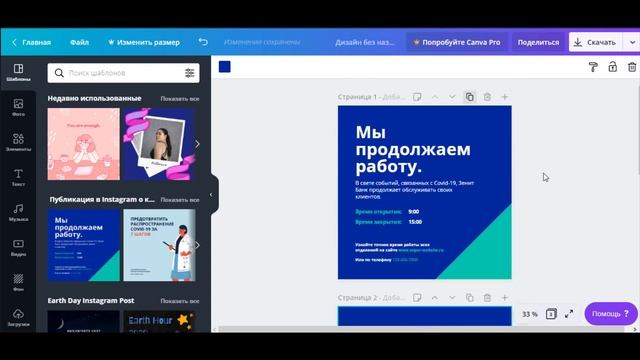The image size is (640, 360).
Task: Click the copy style paint roller icon
Action: tap(593, 67)
